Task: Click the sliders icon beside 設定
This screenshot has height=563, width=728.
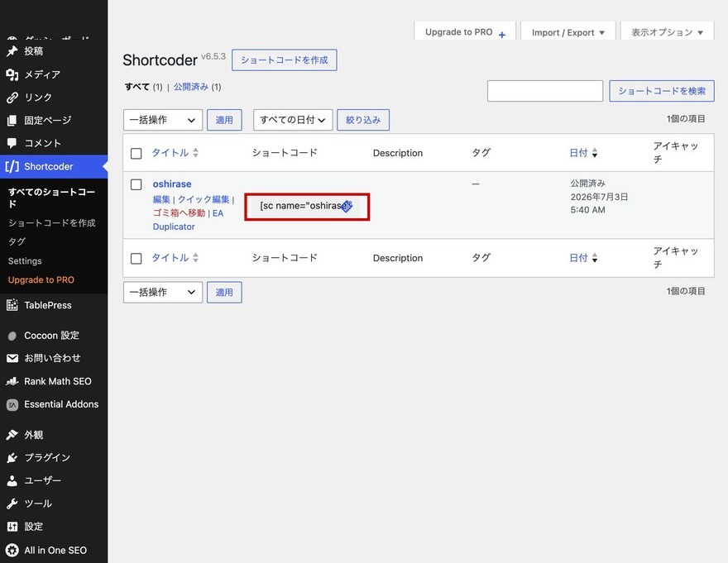Action: point(12,527)
